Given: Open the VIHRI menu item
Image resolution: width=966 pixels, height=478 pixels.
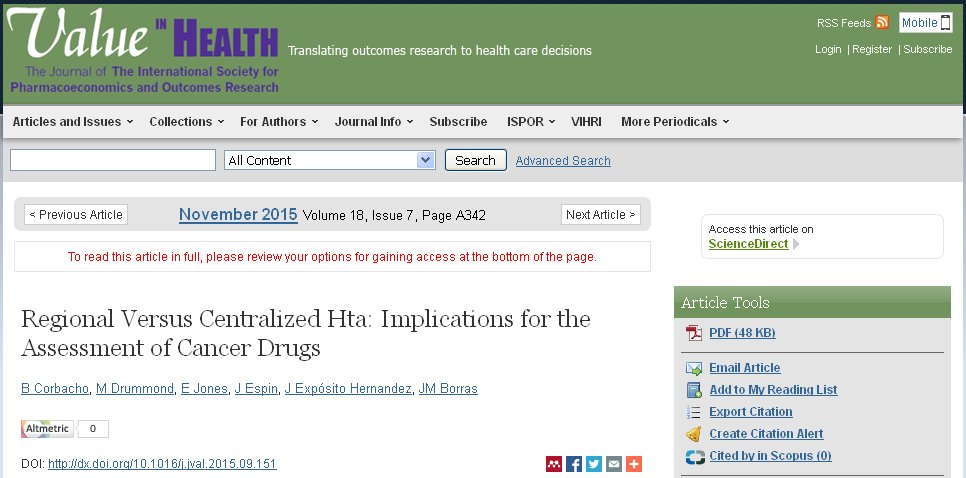Looking at the screenshot, I should pyautogui.click(x=586, y=122).
